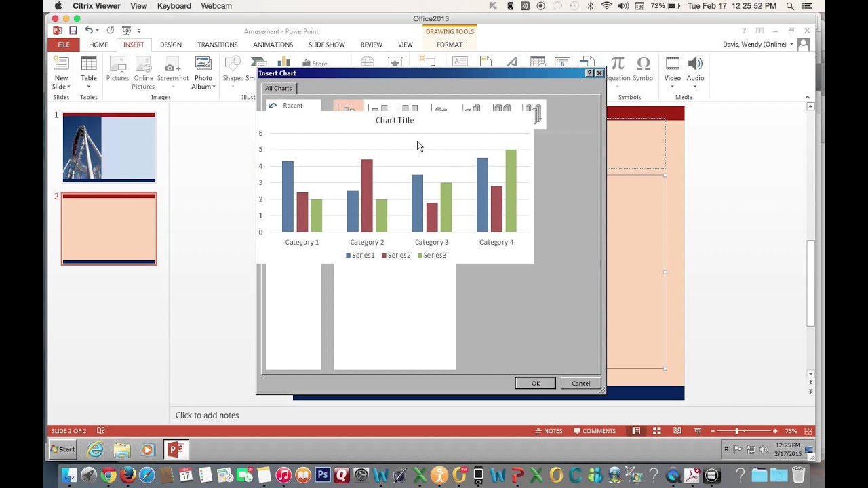Open Ribbon Display Options icon
The width and height of the screenshot is (868, 488).
point(759,30)
